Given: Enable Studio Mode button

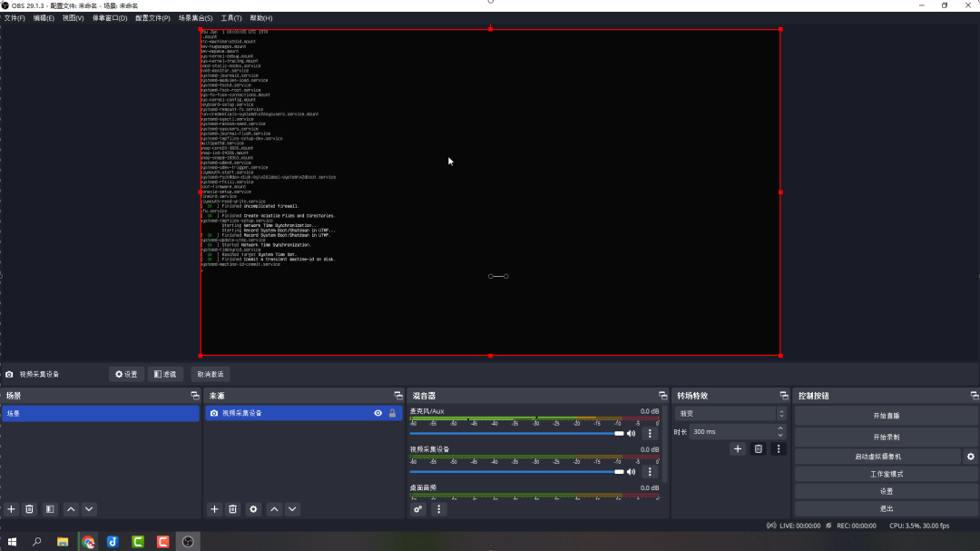Looking at the screenshot, I should tap(887, 474).
